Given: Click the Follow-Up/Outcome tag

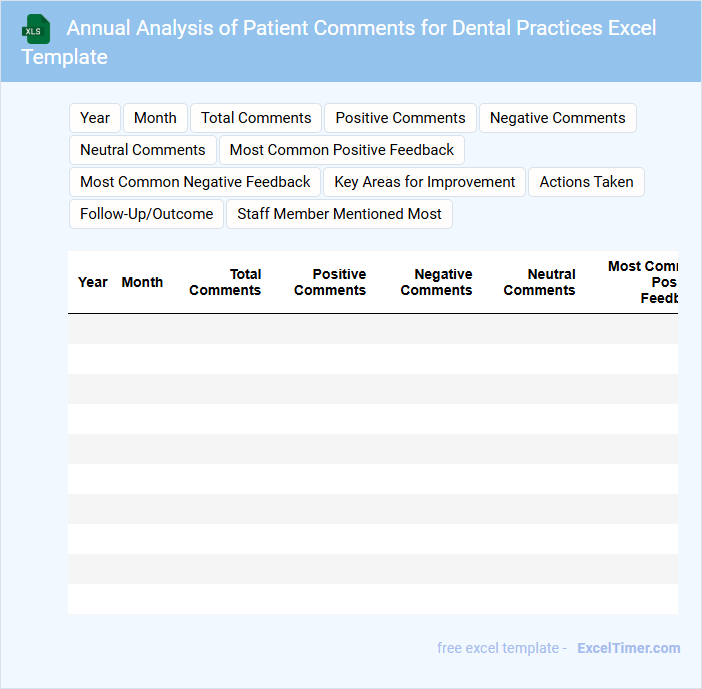Looking at the screenshot, I should click(x=146, y=214).
